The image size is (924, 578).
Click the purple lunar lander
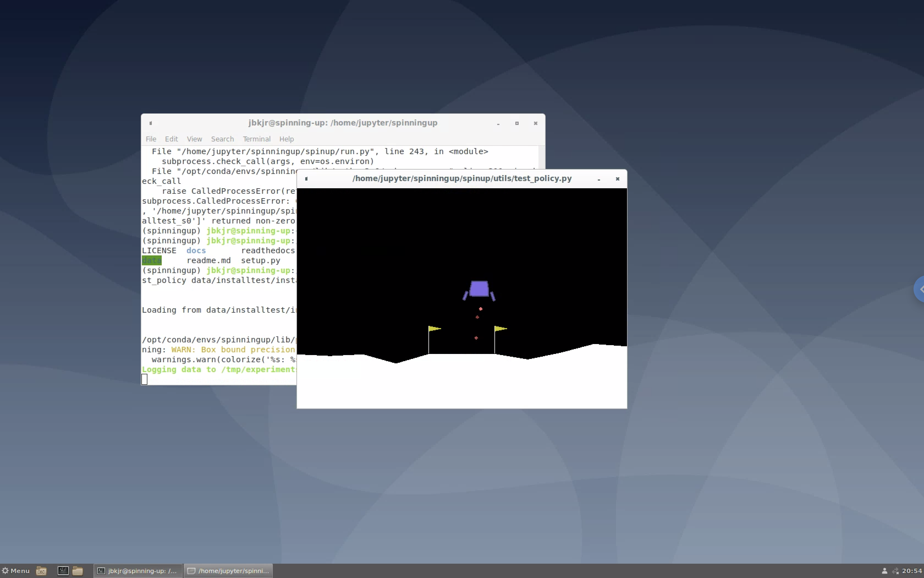click(x=479, y=290)
